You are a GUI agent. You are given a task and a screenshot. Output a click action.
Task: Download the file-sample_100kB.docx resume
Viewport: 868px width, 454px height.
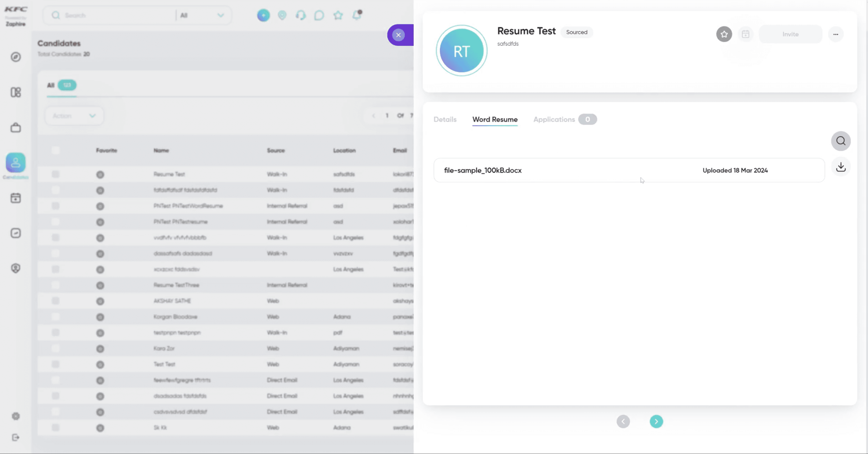coord(841,167)
